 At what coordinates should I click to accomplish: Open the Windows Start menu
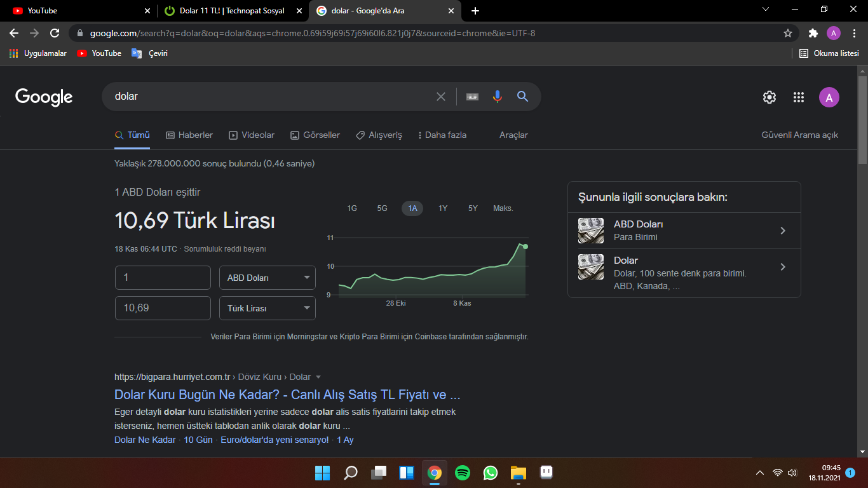(x=322, y=473)
